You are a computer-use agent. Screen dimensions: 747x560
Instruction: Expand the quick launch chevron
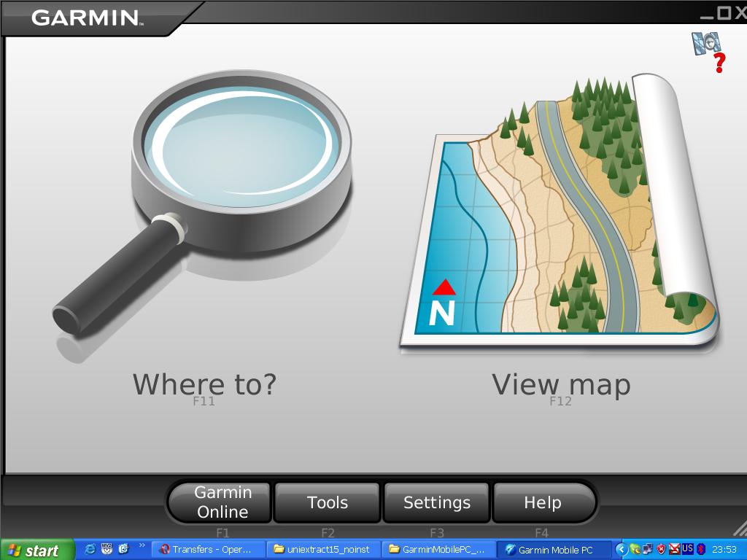(x=142, y=545)
